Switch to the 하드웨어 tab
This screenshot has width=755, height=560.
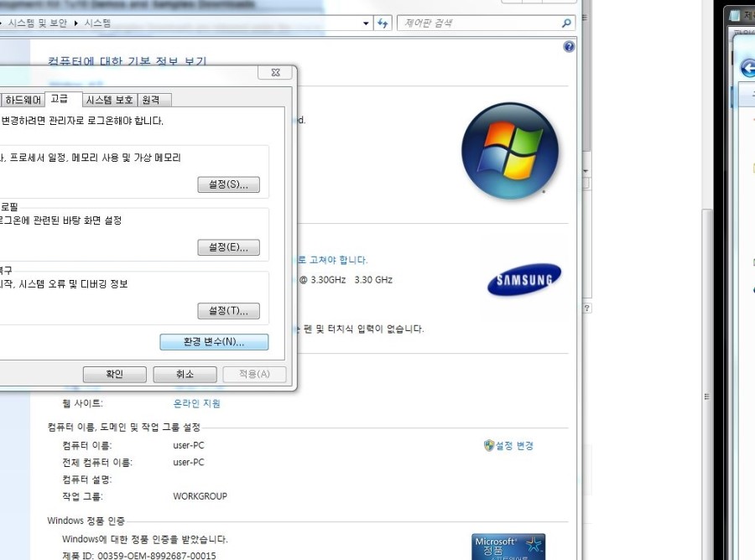coord(23,100)
